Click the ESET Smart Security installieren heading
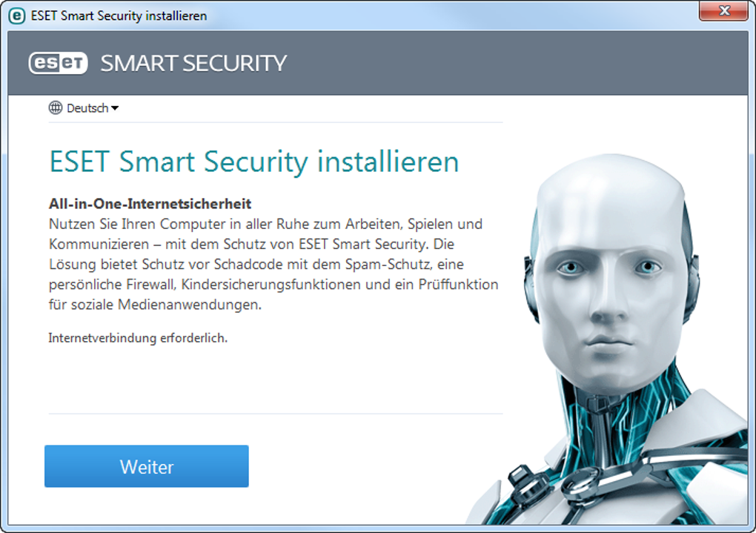The width and height of the screenshot is (756, 533). [254, 161]
